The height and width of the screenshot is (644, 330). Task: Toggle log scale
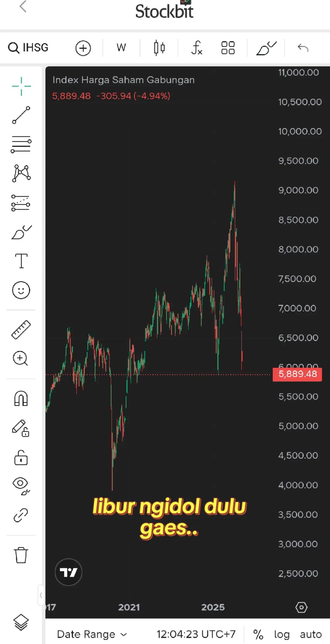click(x=282, y=634)
